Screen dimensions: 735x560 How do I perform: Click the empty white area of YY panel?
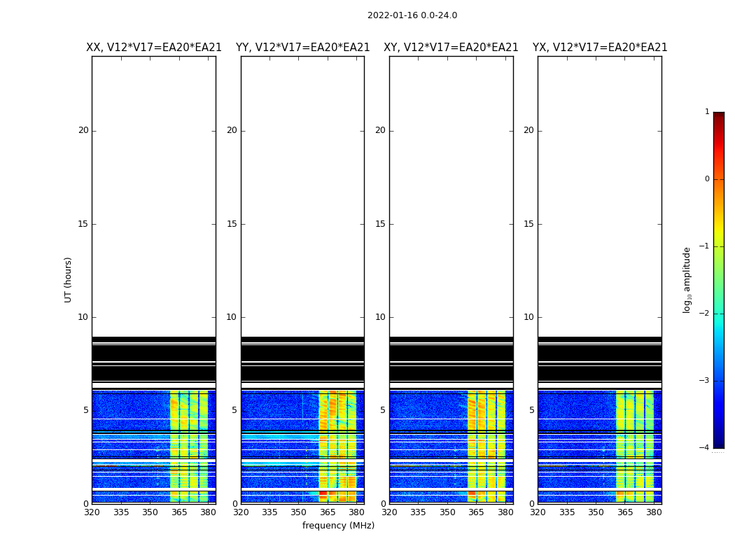tap(302, 196)
